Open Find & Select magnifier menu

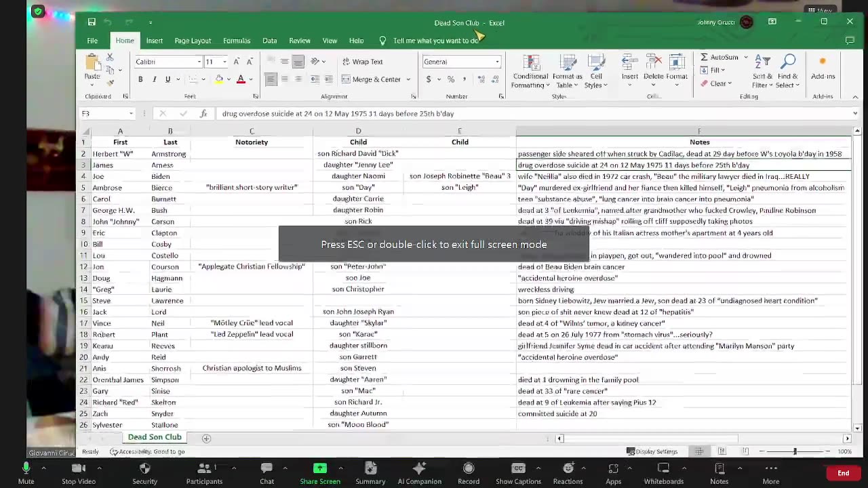click(788, 72)
